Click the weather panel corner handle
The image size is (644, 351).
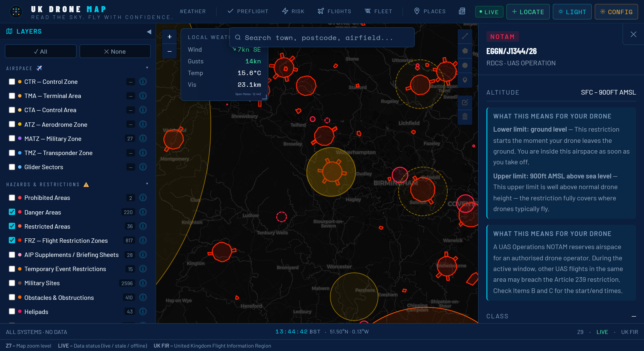[x=264, y=97]
